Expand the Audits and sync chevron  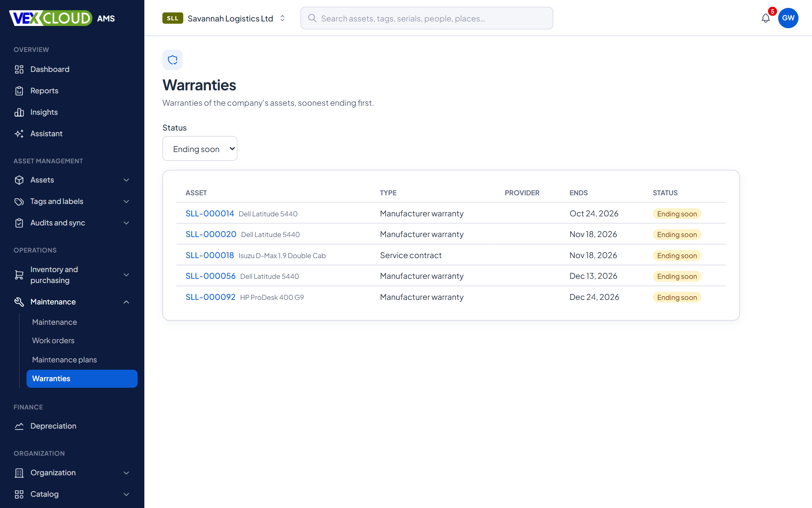(x=126, y=223)
